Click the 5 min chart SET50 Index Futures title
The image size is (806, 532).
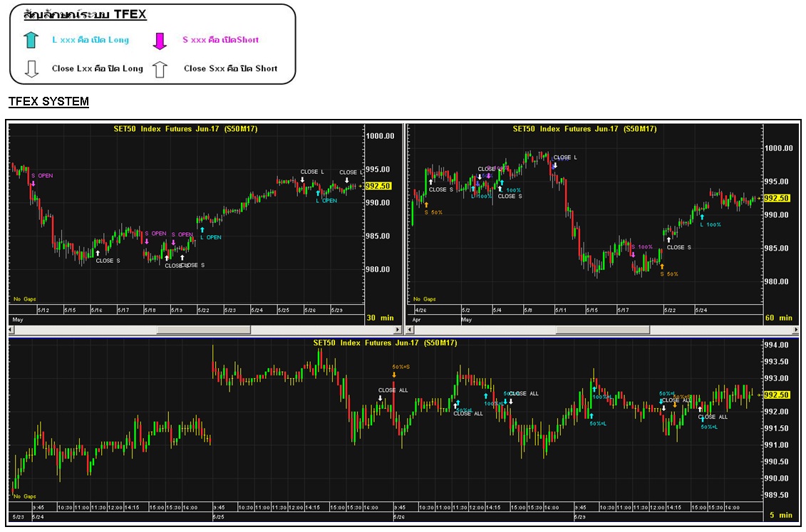coord(385,343)
